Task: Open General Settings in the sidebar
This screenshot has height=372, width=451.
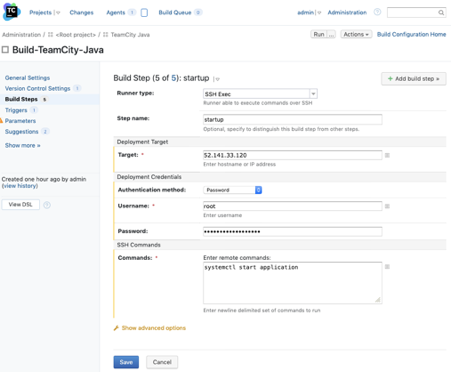Action: 27,78
